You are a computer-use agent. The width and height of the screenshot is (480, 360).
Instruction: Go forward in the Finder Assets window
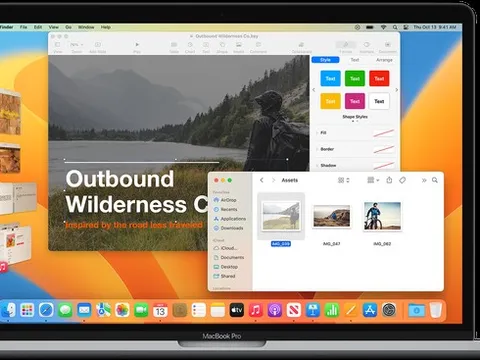[273, 180]
